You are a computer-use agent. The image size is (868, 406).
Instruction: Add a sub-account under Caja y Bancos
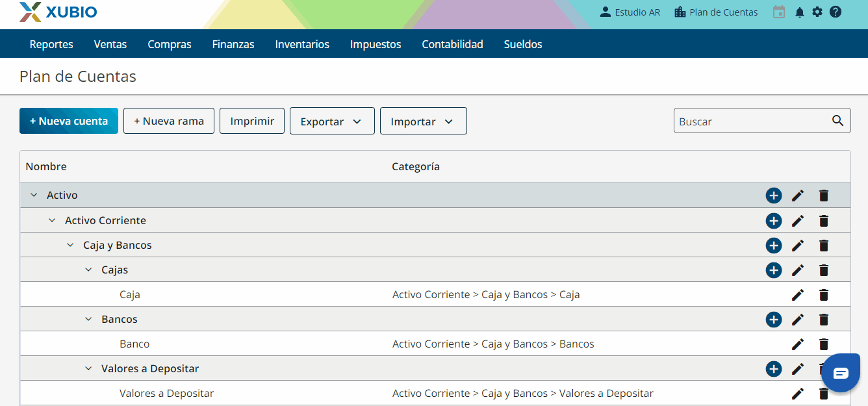773,246
